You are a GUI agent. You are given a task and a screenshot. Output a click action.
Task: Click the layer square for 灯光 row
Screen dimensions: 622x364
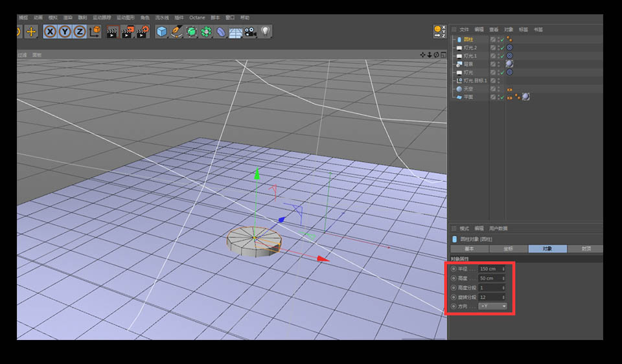point(492,72)
